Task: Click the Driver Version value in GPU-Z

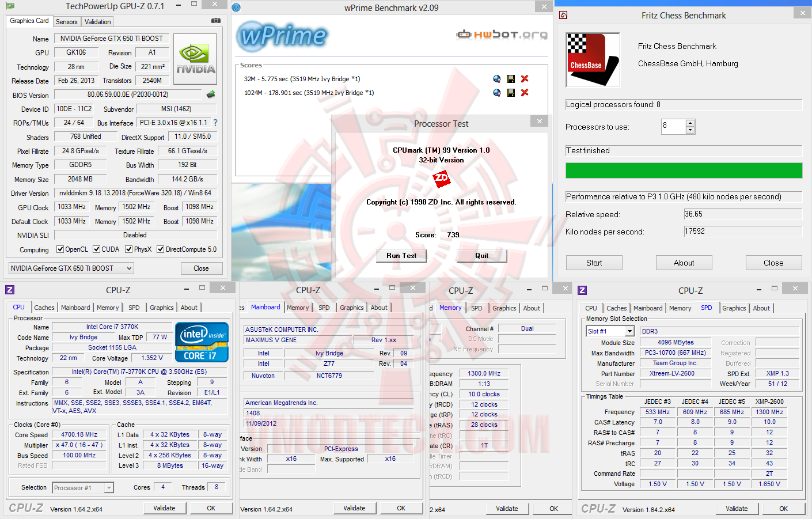Action: pyautogui.click(x=135, y=193)
